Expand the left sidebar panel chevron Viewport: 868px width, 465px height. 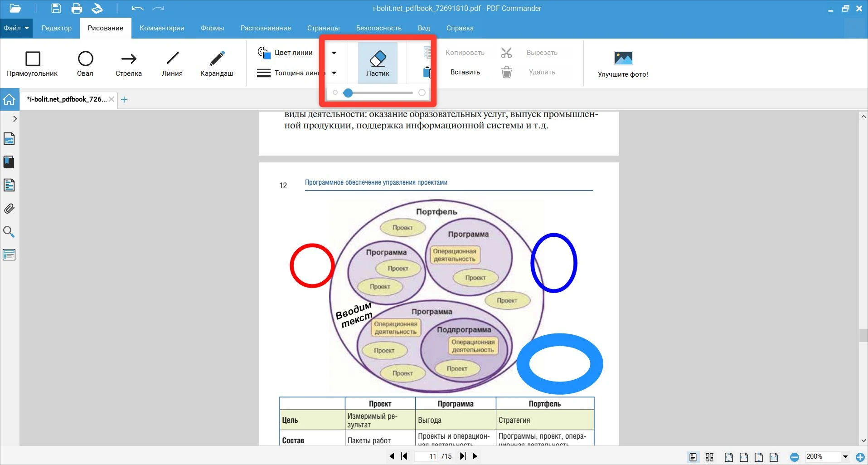coord(15,119)
